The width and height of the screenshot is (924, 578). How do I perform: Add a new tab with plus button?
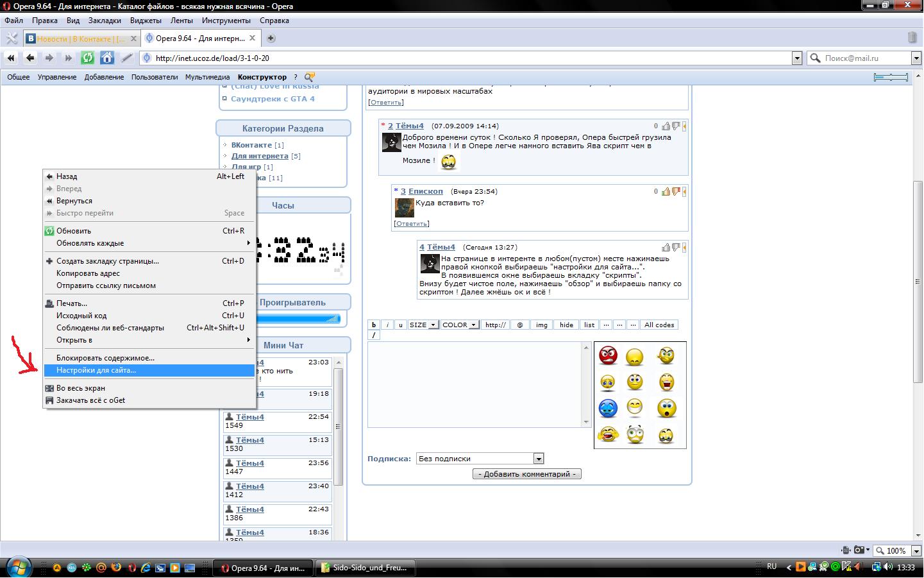[x=271, y=38]
